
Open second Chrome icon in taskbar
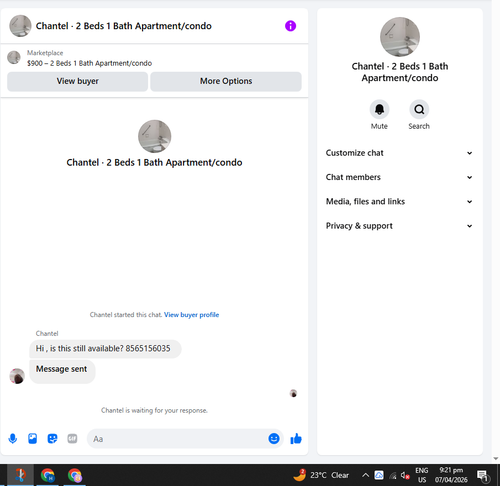[75, 475]
